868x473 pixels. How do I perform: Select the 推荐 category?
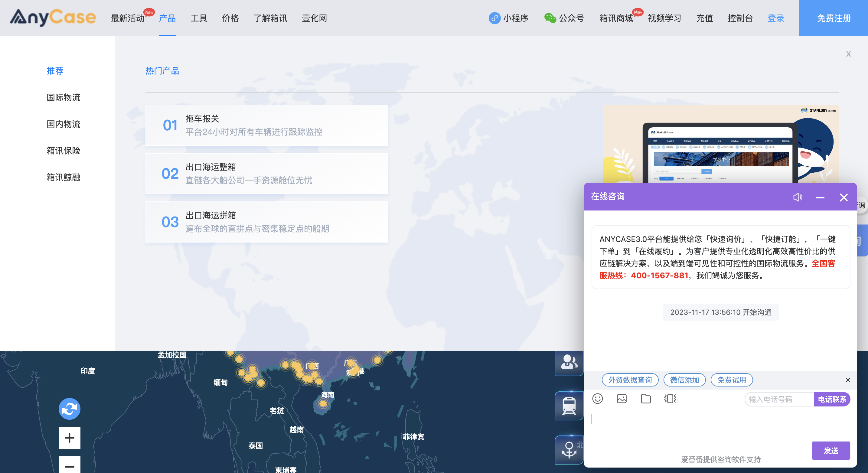pyautogui.click(x=55, y=71)
